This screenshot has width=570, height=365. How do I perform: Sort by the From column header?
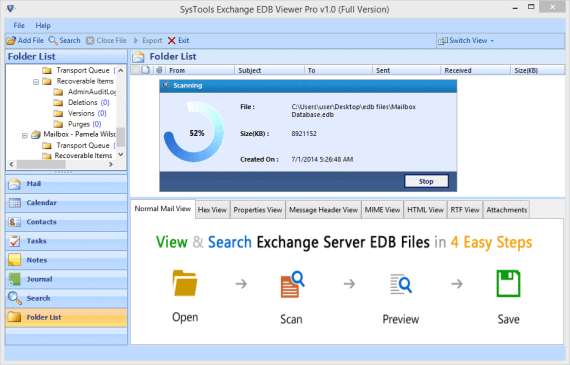click(x=200, y=70)
